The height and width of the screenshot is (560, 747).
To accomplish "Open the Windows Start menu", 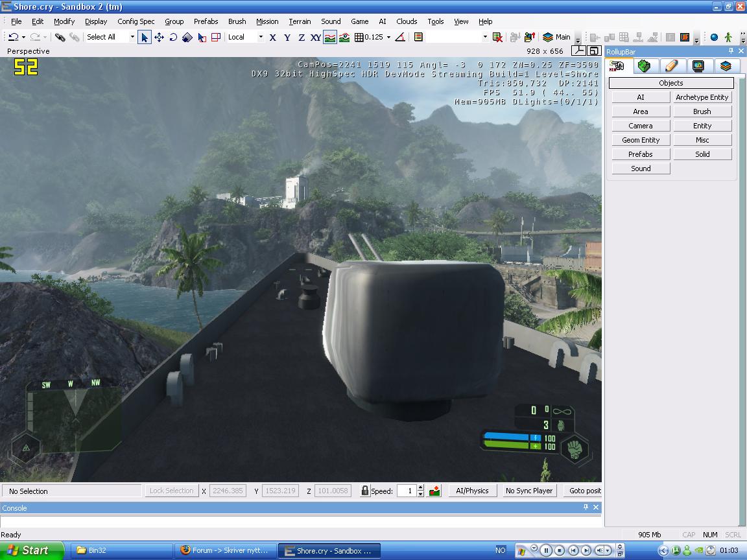I will [x=31, y=550].
